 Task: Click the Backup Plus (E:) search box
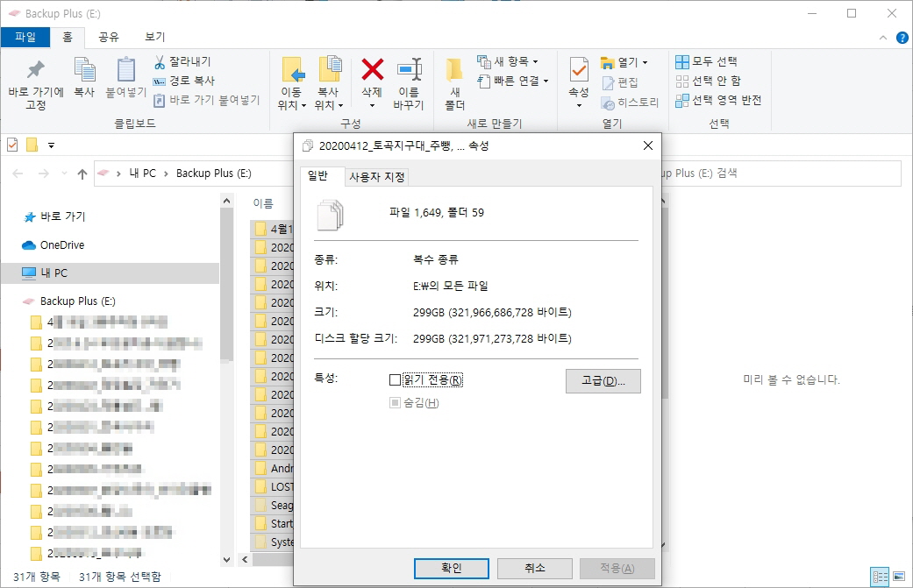(781, 174)
